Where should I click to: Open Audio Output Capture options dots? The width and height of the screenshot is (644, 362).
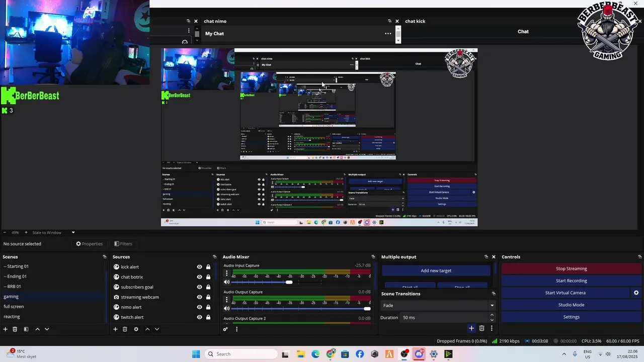click(226, 300)
